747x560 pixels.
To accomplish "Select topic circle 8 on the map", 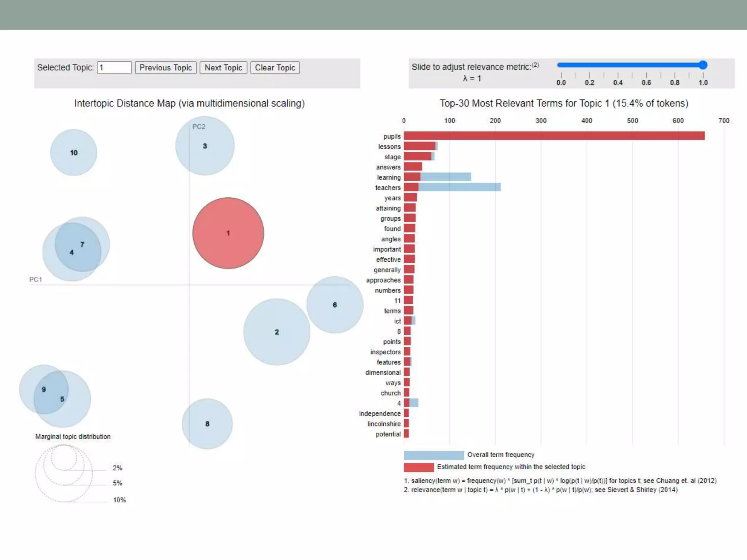I will [x=207, y=424].
